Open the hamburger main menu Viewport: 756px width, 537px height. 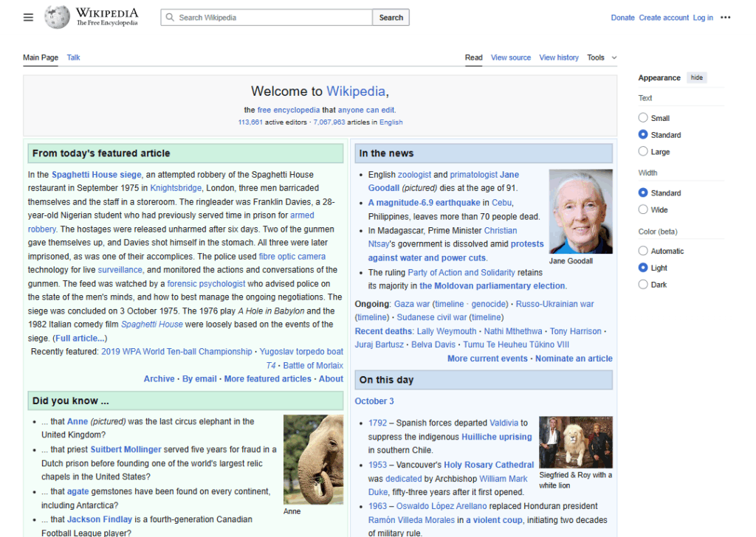pyautogui.click(x=28, y=18)
